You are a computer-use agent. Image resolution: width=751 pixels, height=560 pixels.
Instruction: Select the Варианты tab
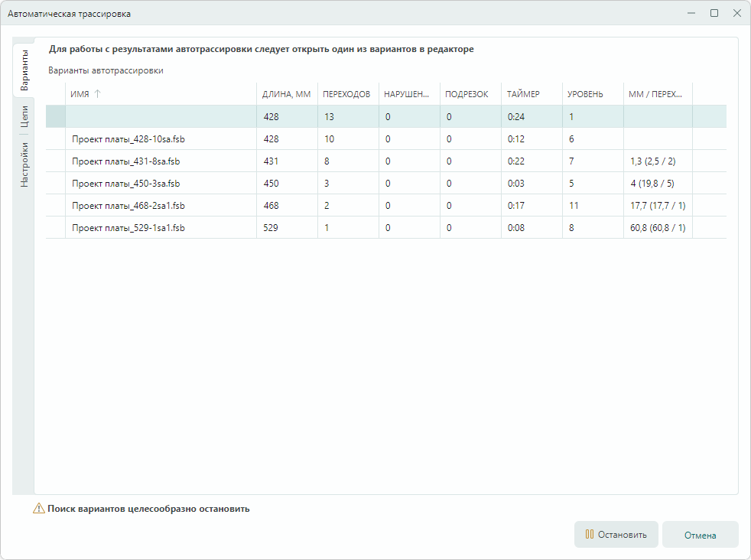click(24, 70)
